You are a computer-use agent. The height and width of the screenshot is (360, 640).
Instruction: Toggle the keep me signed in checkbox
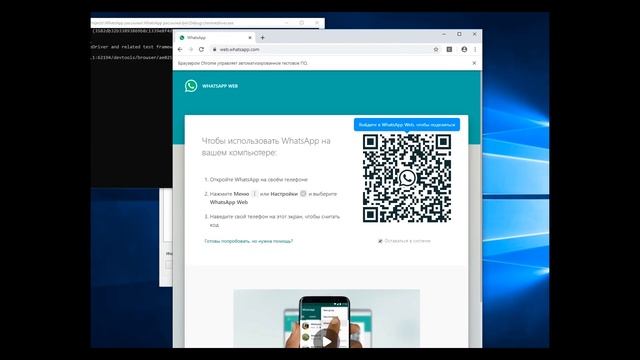(380, 241)
